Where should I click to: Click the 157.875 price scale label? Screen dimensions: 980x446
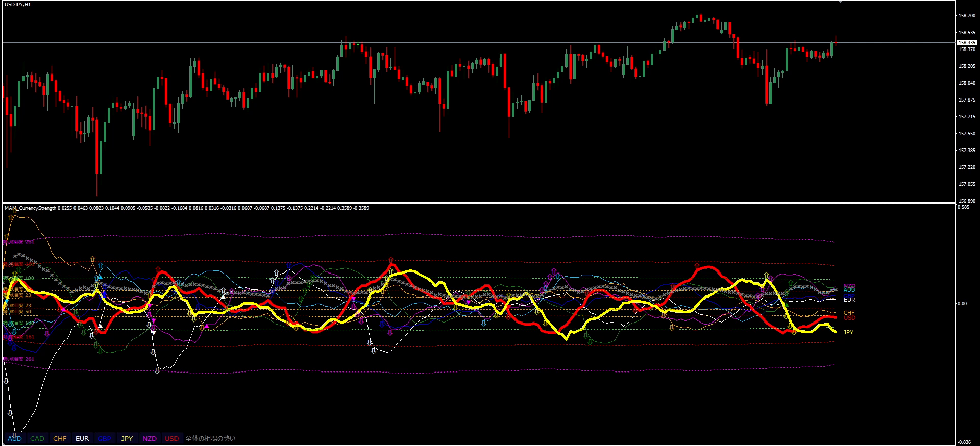(967, 100)
